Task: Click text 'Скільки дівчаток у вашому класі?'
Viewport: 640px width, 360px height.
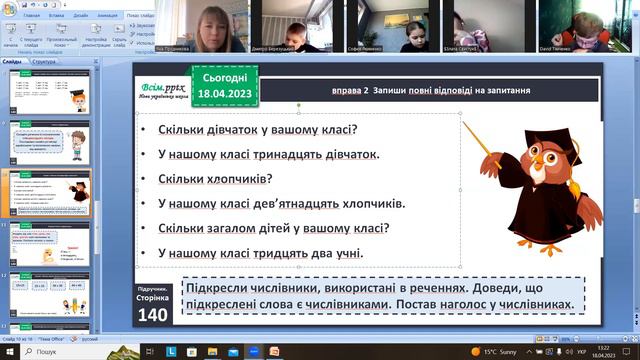Action: pyautogui.click(x=258, y=130)
